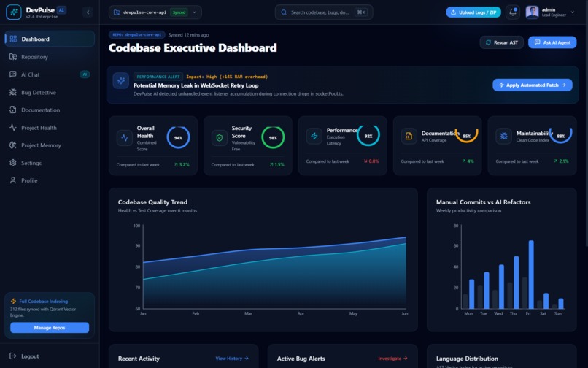This screenshot has height=368, width=588.
Task: Click the Project Memory brain icon
Action: pyautogui.click(x=13, y=145)
